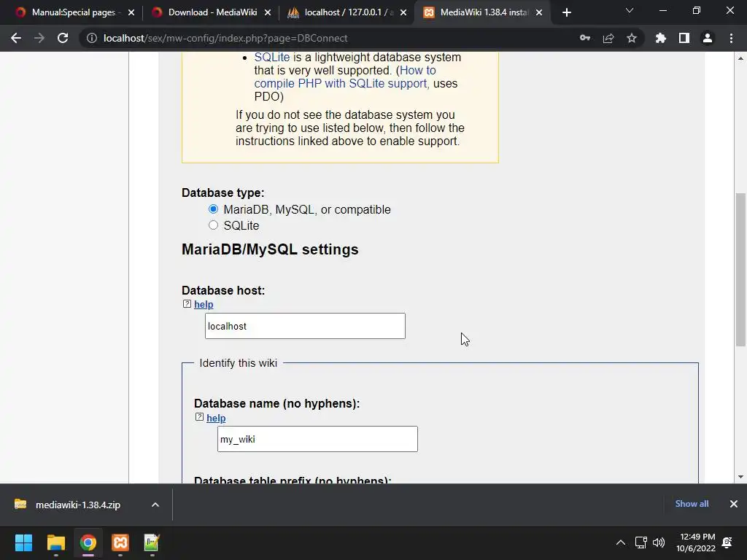Select the MediaWiki 1.38.4 installation tab
Screen dimensions: 747x560
click(x=484, y=12)
